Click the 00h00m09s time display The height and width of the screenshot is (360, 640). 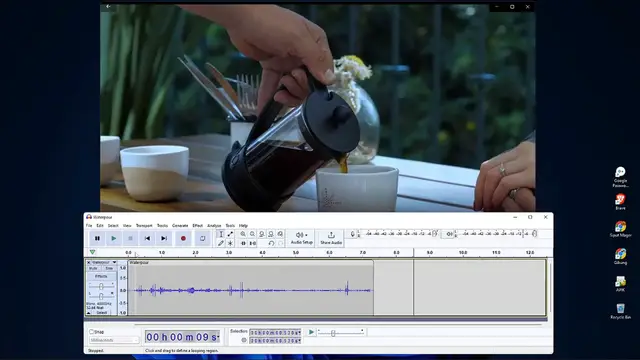(x=182, y=337)
